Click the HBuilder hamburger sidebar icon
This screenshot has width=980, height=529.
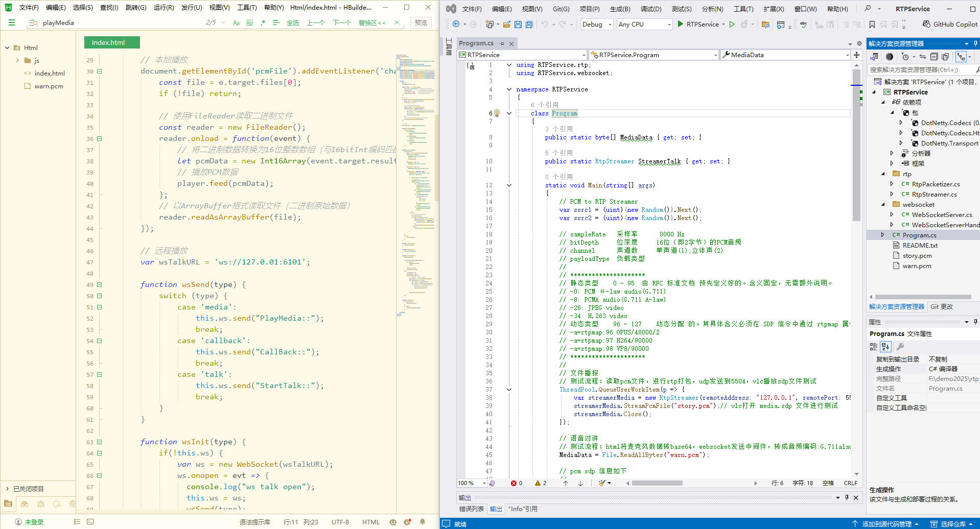tap(11, 22)
